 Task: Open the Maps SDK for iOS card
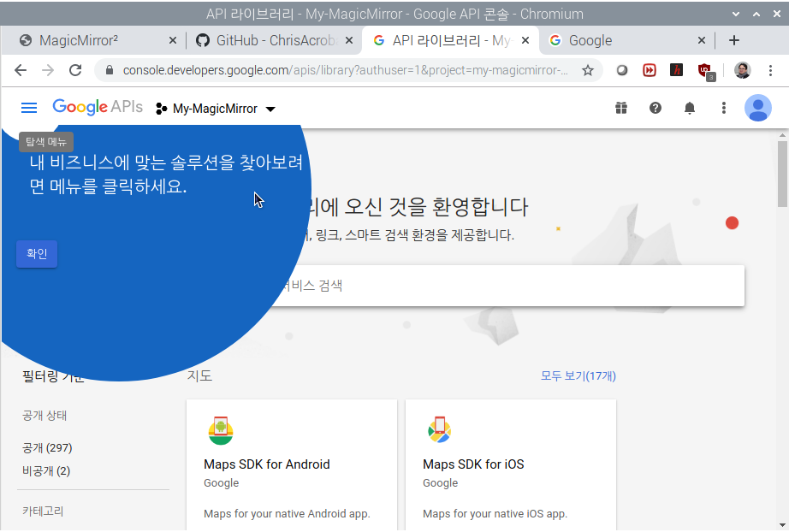click(x=511, y=464)
